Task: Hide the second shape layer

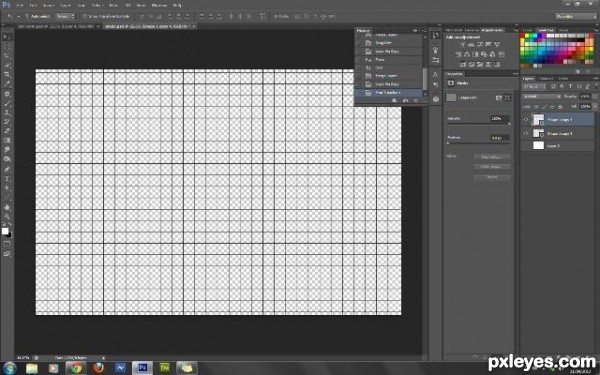Action: pos(526,133)
